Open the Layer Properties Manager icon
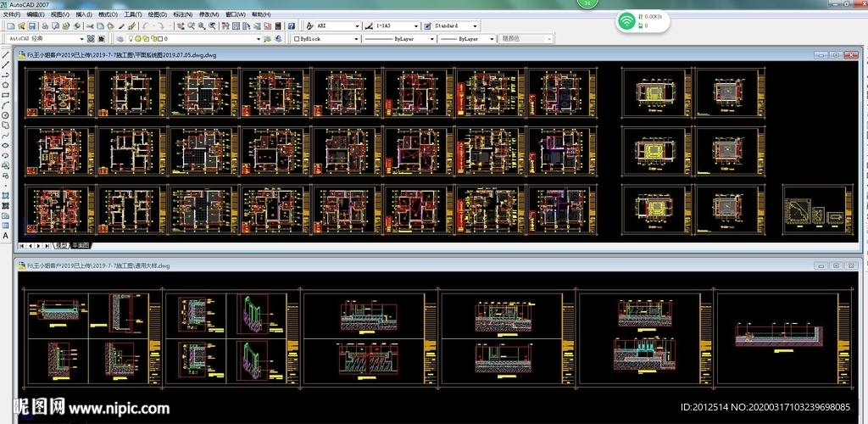The image size is (868, 424). click(x=120, y=39)
